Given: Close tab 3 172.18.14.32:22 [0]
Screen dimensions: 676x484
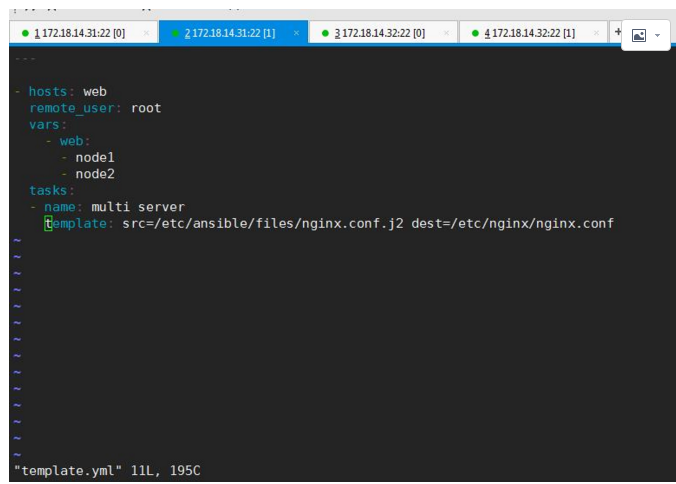Looking at the screenshot, I should [x=447, y=33].
